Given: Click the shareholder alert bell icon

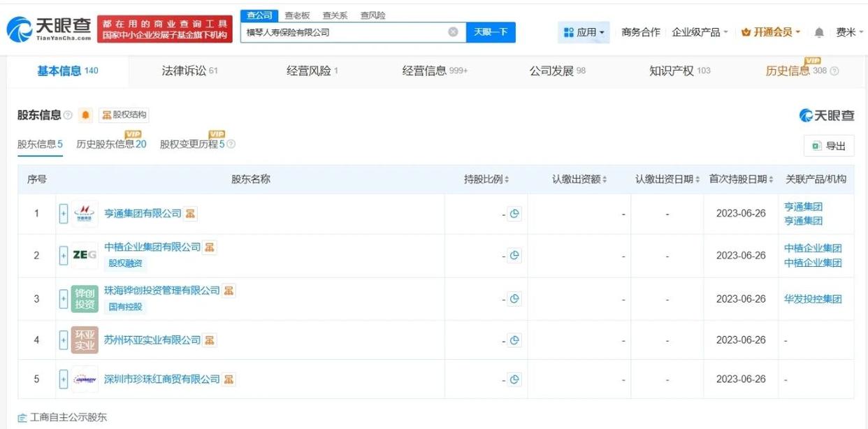Looking at the screenshot, I should [86, 115].
